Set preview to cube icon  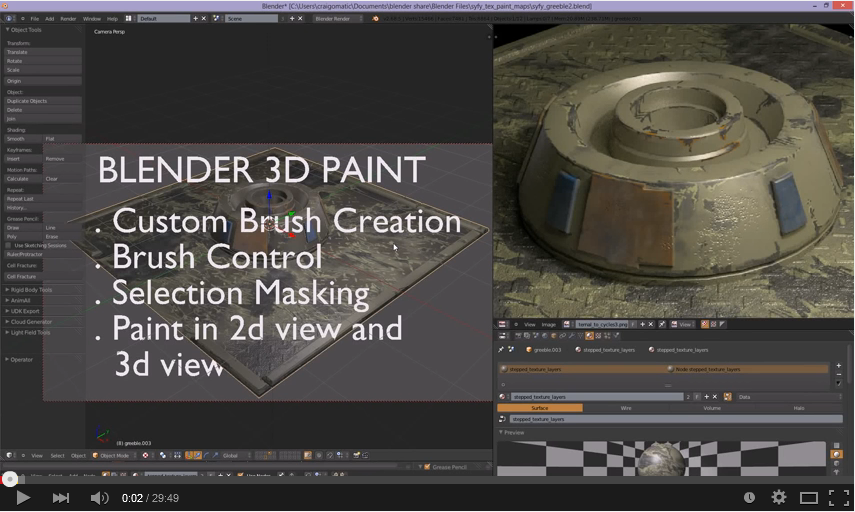[836, 463]
